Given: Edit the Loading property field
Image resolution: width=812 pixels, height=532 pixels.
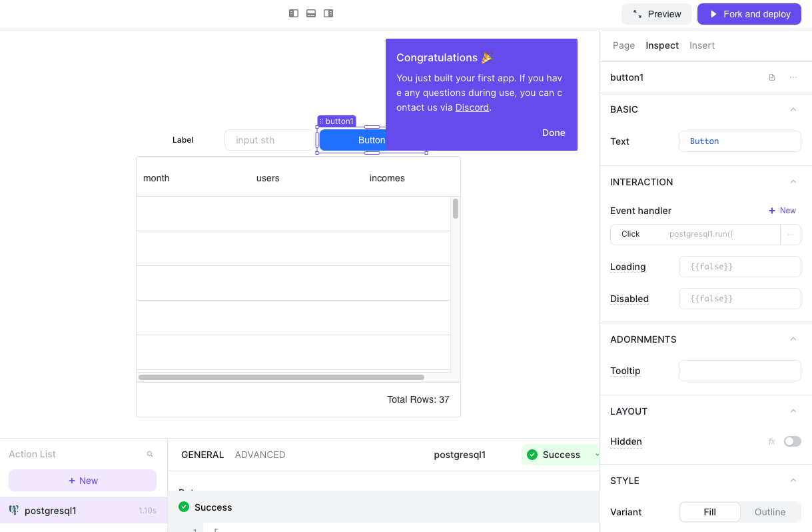Looking at the screenshot, I should [x=739, y=267].
